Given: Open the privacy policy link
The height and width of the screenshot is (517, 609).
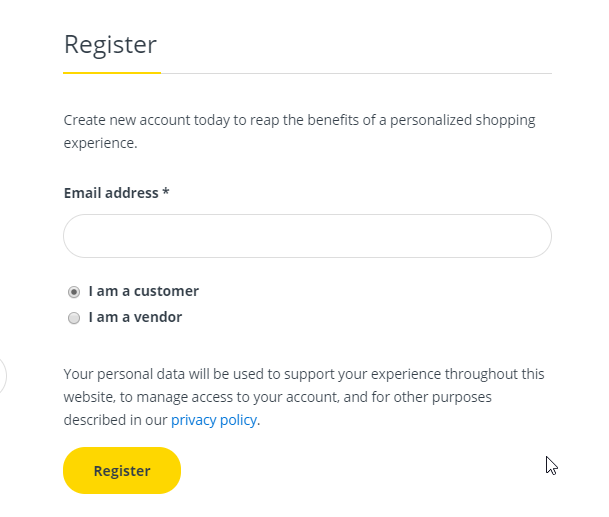Looking at the screenshot, I should coord(214,420).
